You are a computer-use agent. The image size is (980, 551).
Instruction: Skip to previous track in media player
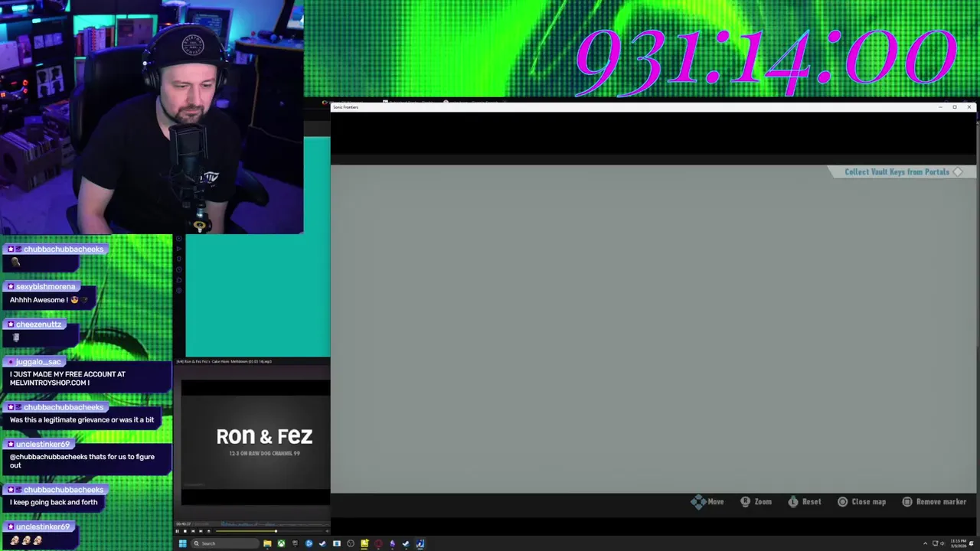click(x=193, y=531)
